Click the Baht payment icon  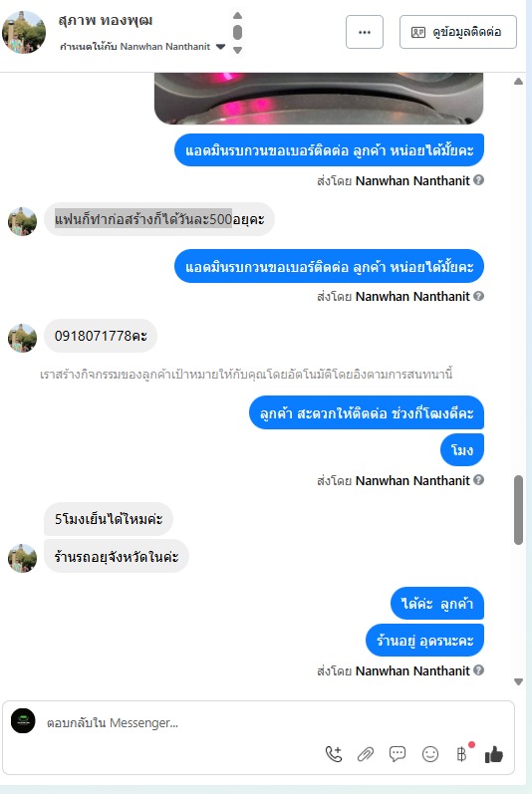coord(461,754)
